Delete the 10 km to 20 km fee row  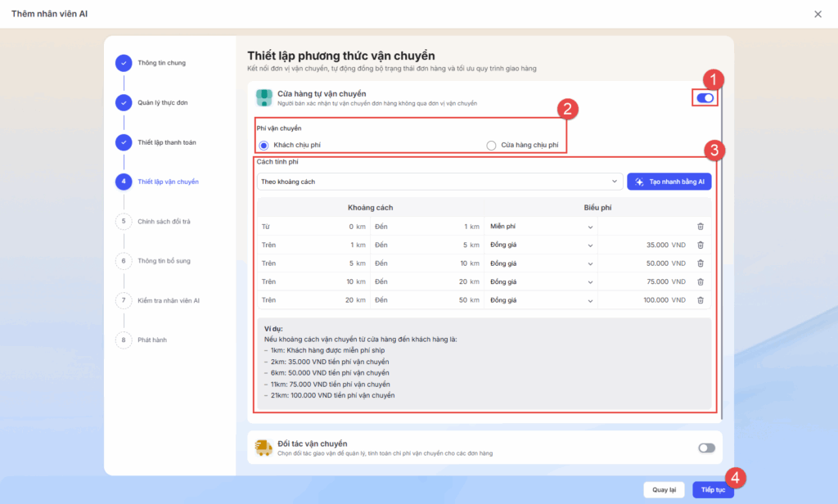tap(701, 281)
